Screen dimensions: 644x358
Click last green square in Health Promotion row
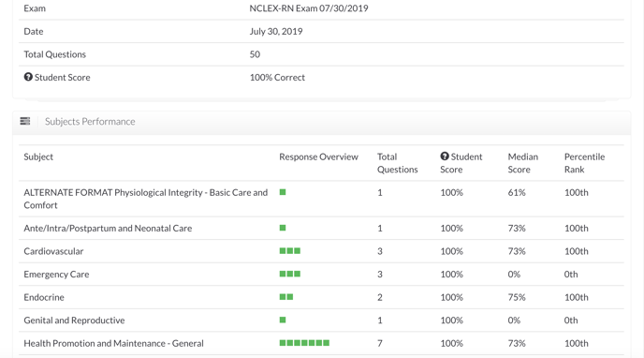(x=326, y=343)
